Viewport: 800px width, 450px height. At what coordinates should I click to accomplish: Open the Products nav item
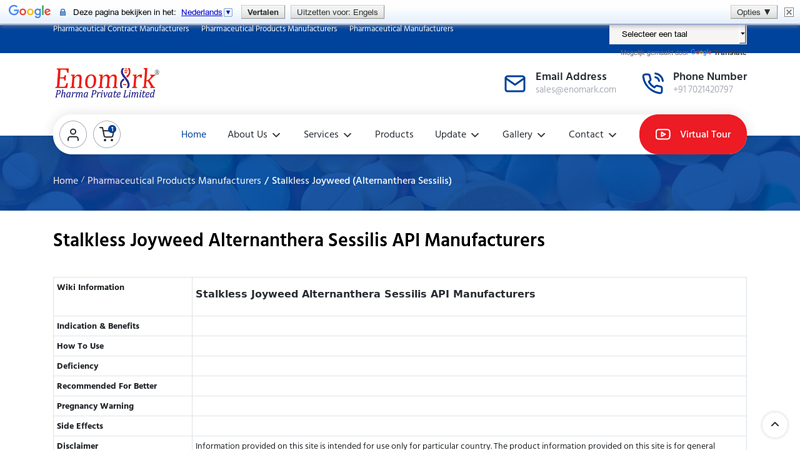[394, 134]
